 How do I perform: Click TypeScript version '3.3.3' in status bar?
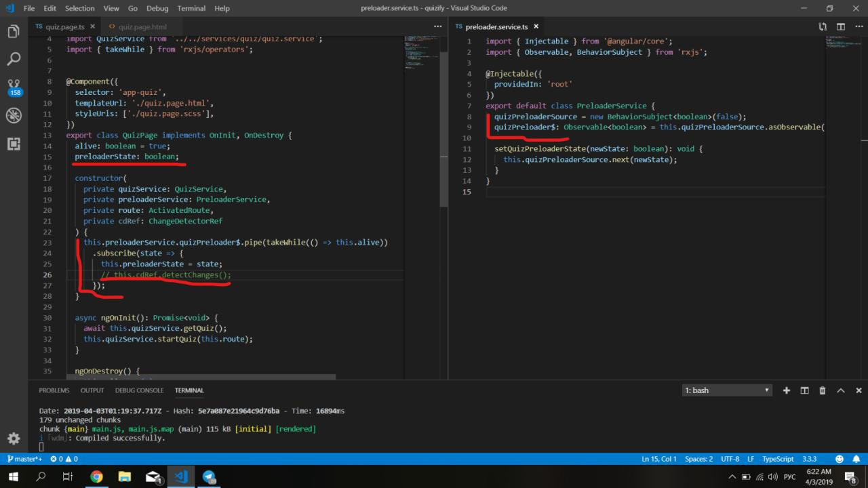pos(810,459)
